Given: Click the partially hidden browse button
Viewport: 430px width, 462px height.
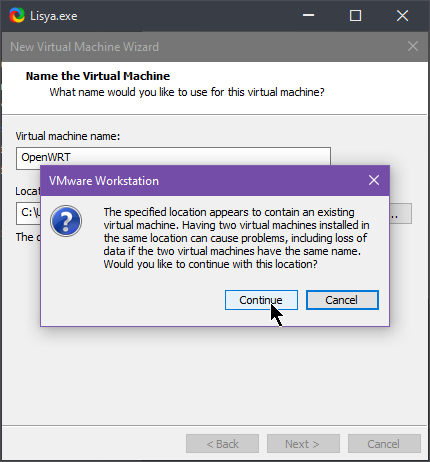Looking at the screenshot, I should pyautogui.click(x=401, y=213).
